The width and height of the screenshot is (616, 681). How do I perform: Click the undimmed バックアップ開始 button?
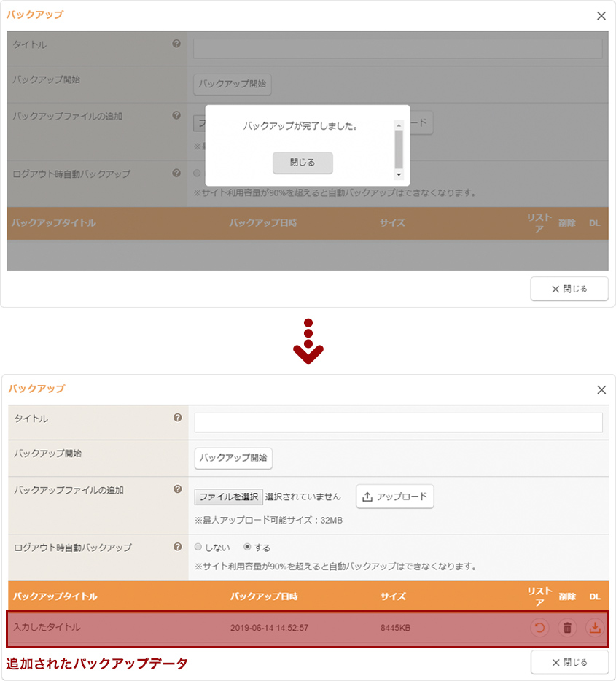pyautogui.click(x=233, y=459)
